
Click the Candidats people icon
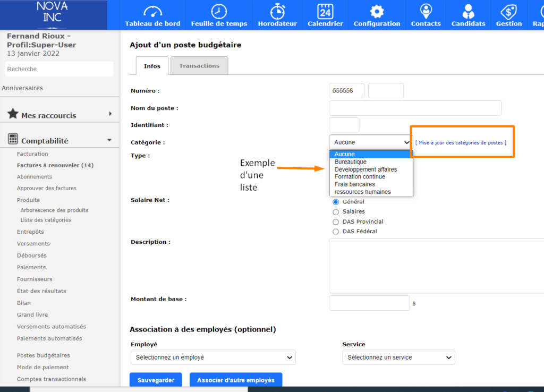(x=468, y=11)
